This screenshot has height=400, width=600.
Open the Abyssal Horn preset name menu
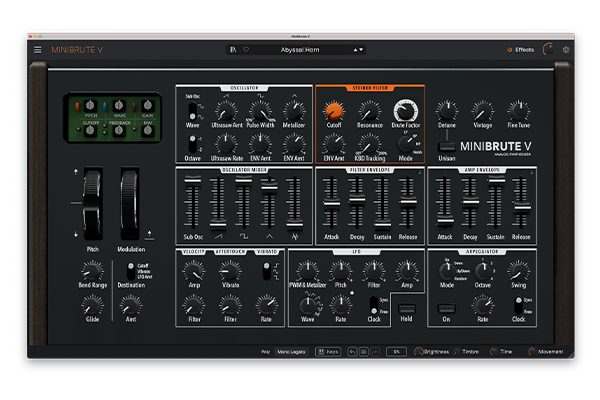(x=300, y=50)
